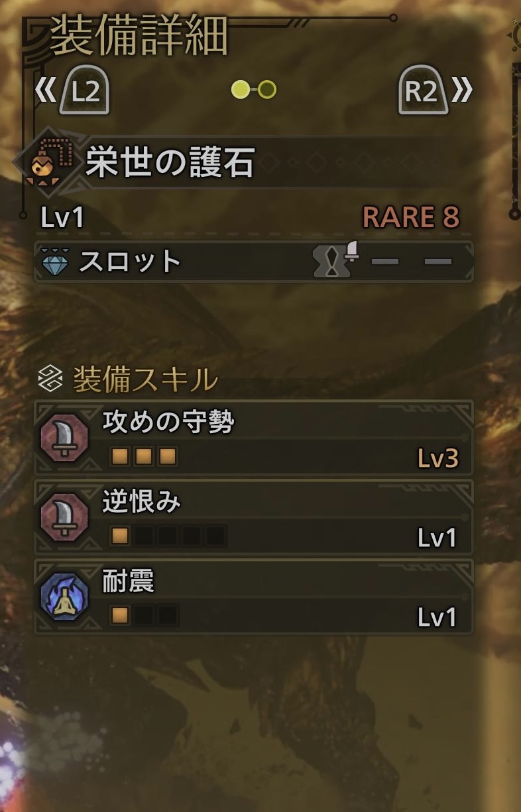
Task: Click the 逆恨み blade skill icon
Action: click(65, 517)
